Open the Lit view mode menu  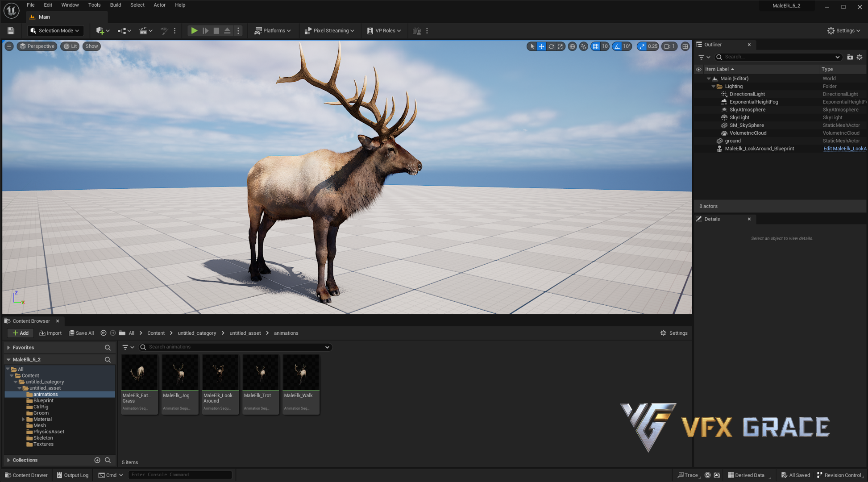70,46
